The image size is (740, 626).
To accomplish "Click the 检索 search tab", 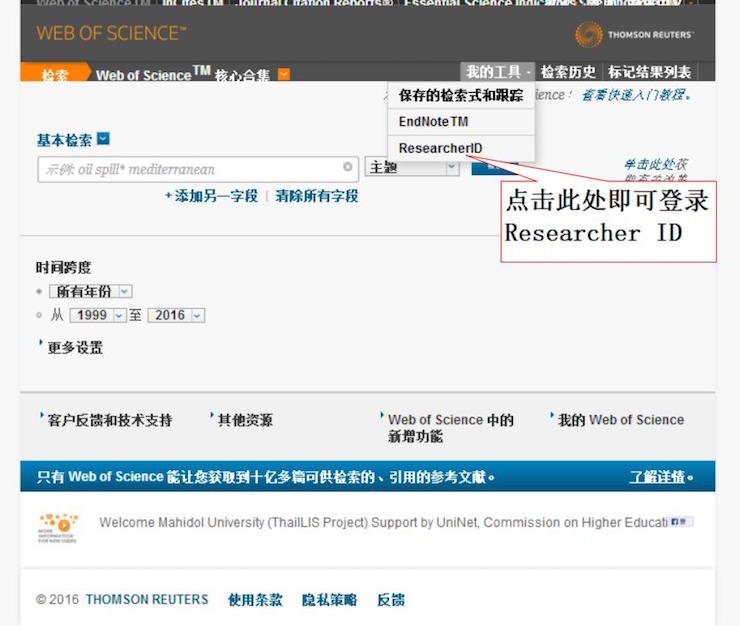I will pos(55,74).
